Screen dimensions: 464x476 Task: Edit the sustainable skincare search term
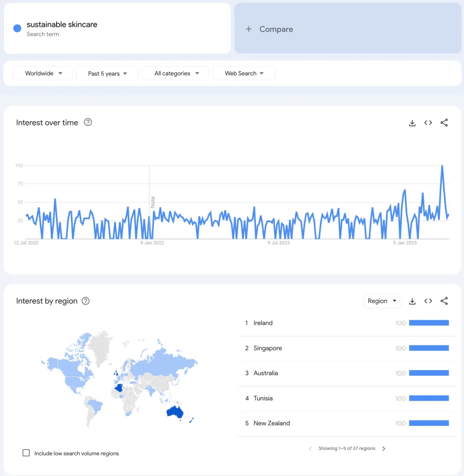point(62,25)
